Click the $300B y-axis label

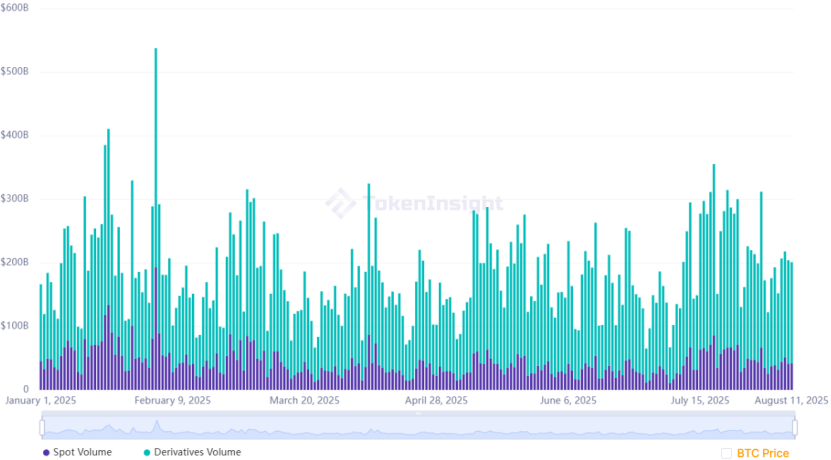coord(16,199)
